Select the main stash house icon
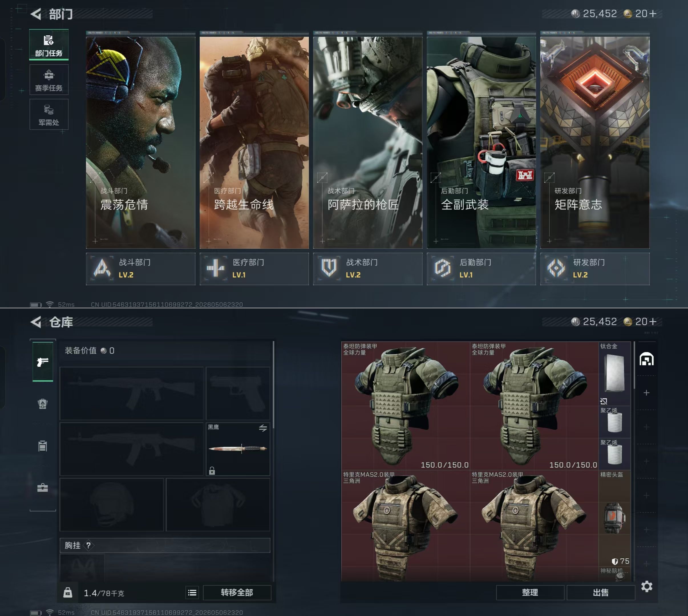 tap(647, 359)
